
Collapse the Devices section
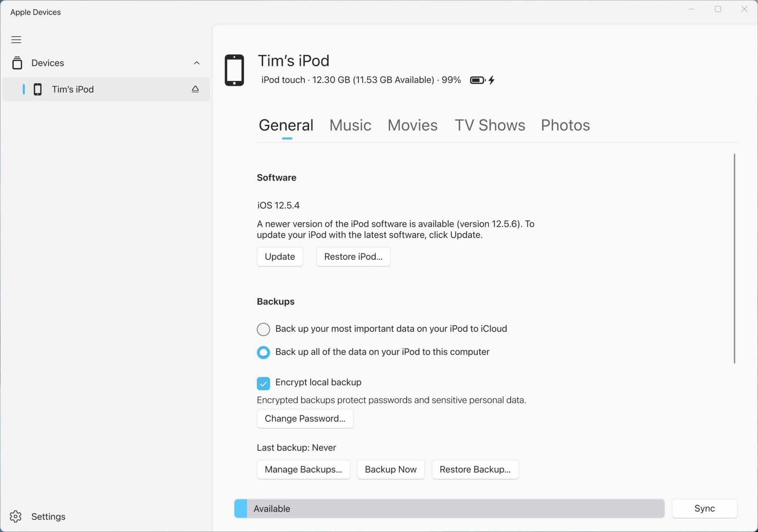[x=197, y=63]
